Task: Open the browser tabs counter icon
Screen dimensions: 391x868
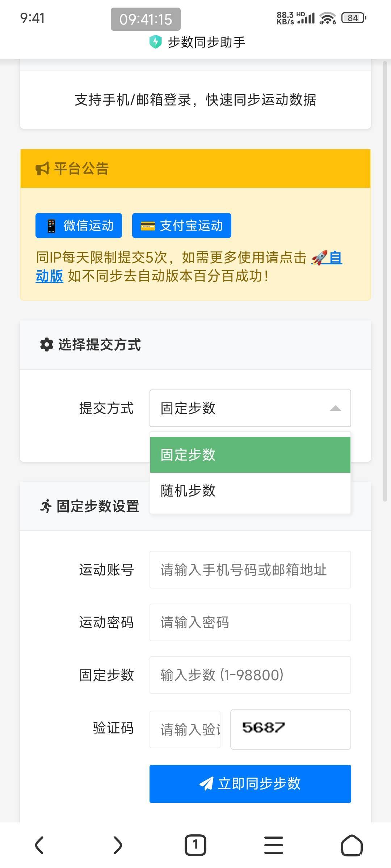Action: click(x=195, y=845)
